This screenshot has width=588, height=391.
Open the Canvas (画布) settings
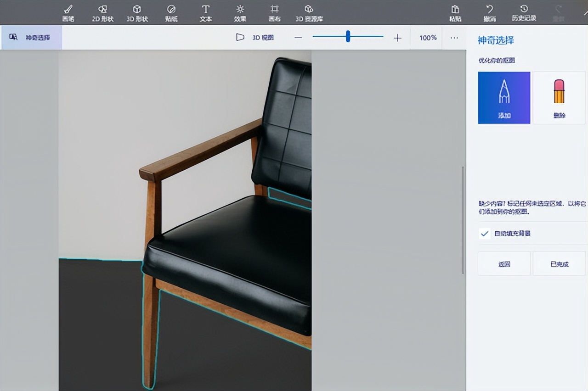tap(274, 13)
